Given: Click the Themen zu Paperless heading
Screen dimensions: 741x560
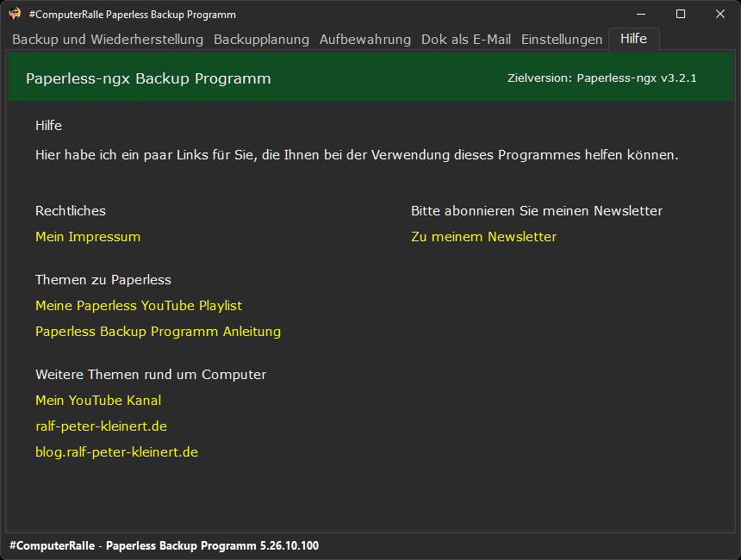Looking at the screenshot, I should [x=103, y=280].
